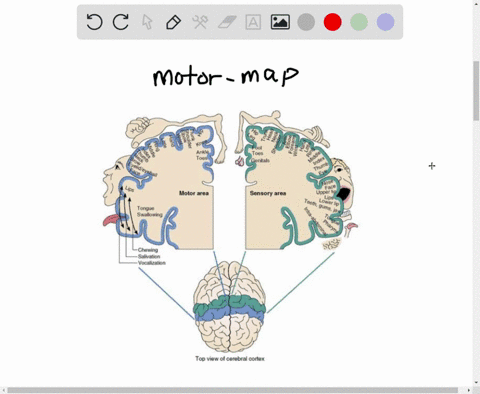The width and height of the screenshot is (480, 394).
Task: Select the pointer selection tool
Action: (147, 22)
